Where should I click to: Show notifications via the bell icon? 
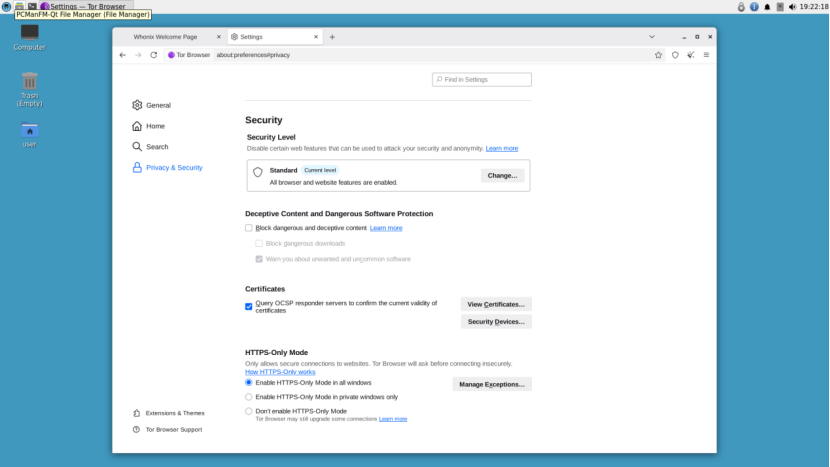(767, 7)
